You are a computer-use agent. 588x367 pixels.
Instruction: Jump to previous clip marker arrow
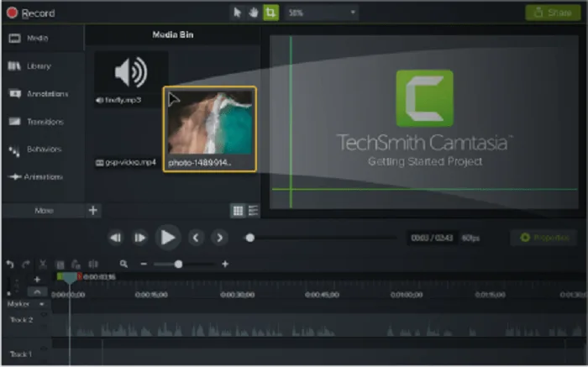[196, 238]
